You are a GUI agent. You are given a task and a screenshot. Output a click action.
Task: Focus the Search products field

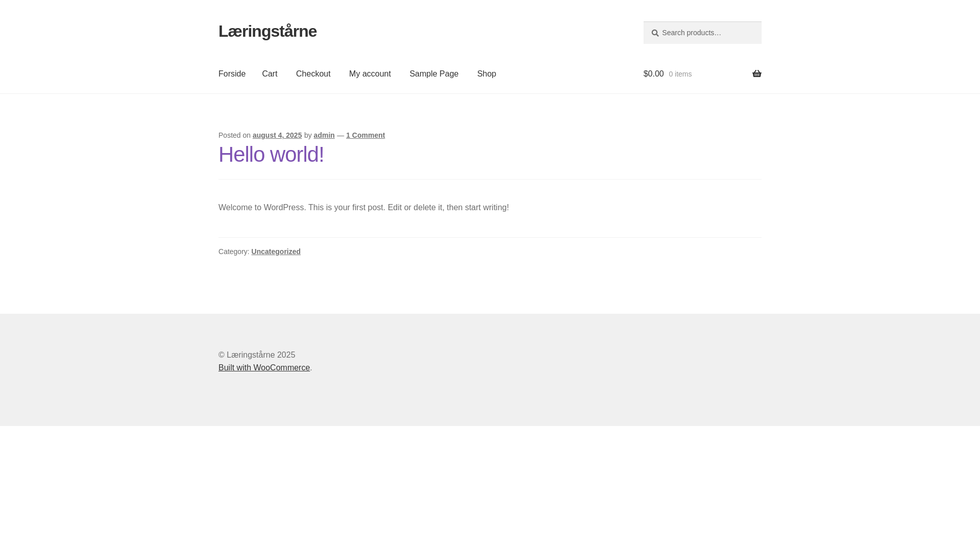tap(702, 33)
